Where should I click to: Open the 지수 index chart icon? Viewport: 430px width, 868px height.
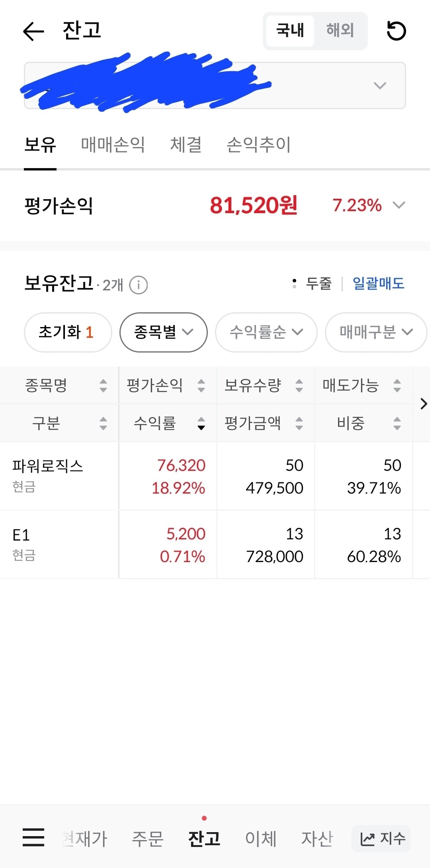380,839
